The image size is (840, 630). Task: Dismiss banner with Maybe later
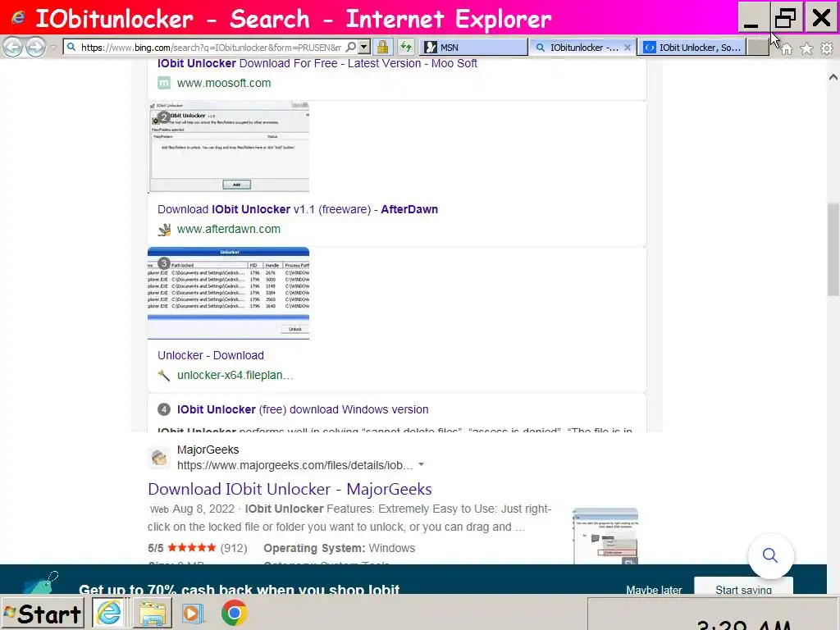(654, 590)
